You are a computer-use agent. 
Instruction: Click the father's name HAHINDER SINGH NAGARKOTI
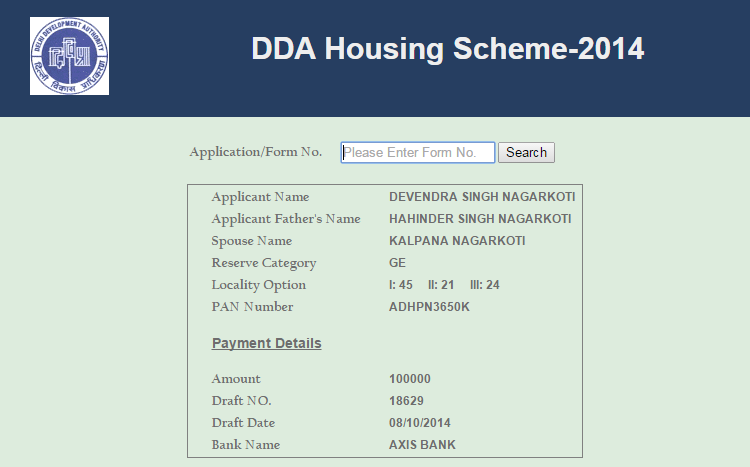click(480, 219)
